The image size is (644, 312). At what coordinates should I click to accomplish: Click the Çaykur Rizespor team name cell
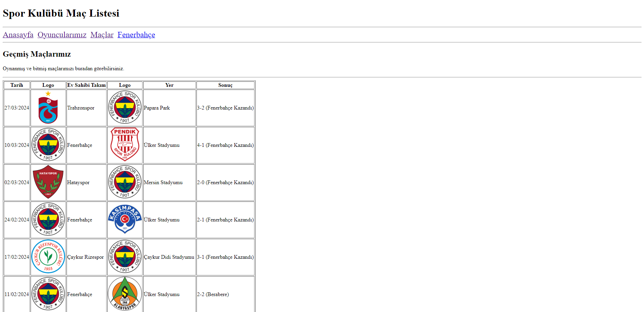[x=87, y=257]
